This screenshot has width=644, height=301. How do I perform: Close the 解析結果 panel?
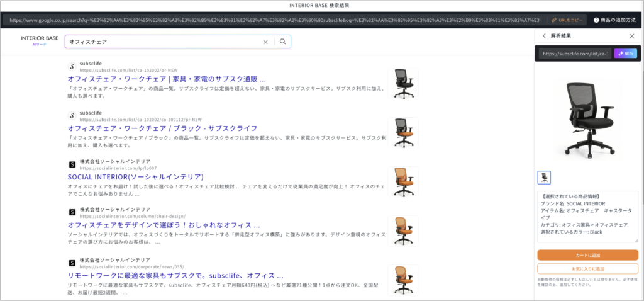[632, 36]
